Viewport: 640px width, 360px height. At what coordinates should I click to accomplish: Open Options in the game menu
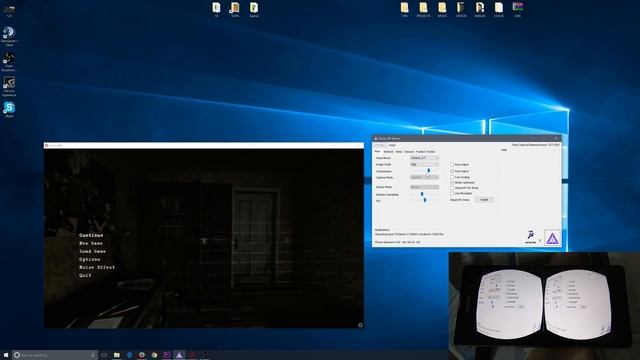(x=89, y=259)
